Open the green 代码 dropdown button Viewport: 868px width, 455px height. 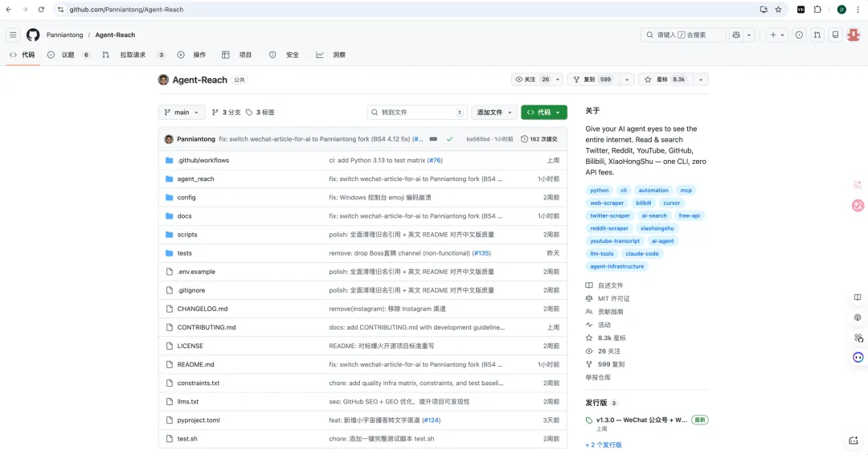(x=543, y=113)
